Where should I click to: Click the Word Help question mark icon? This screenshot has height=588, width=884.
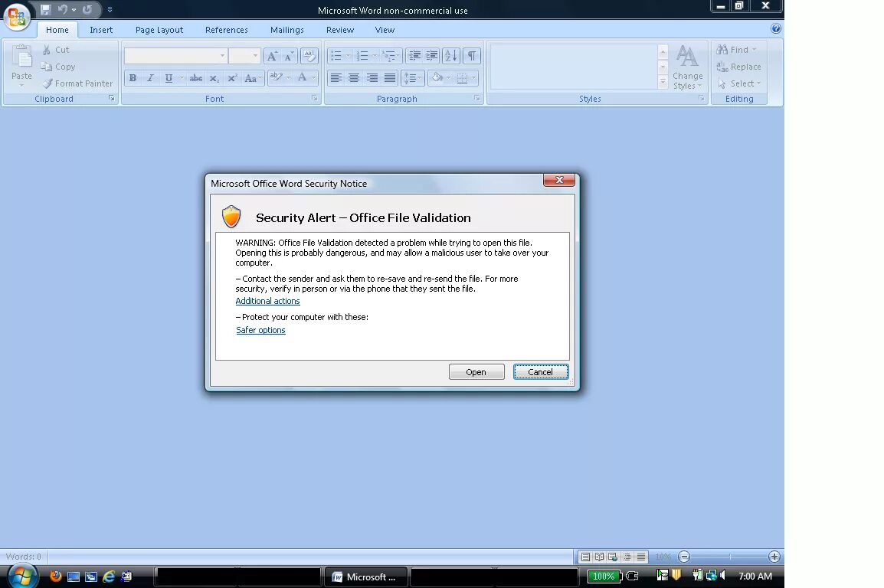(776, 29)
